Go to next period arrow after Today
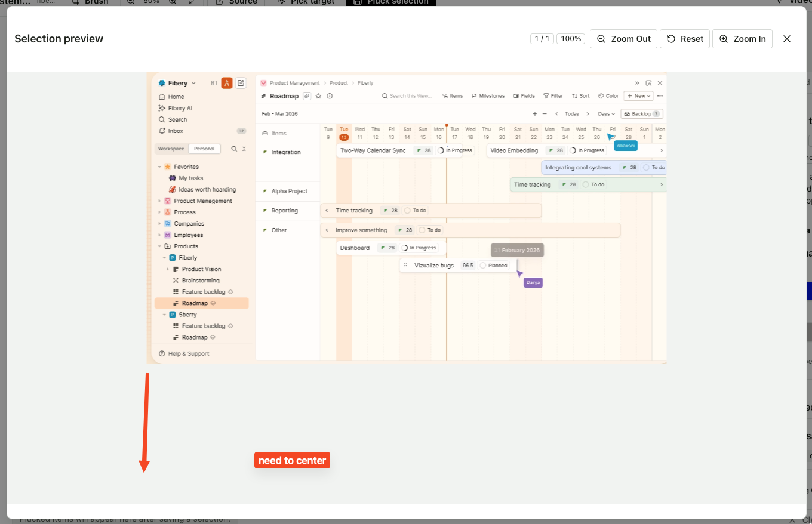812x524 pixels. 588,113
